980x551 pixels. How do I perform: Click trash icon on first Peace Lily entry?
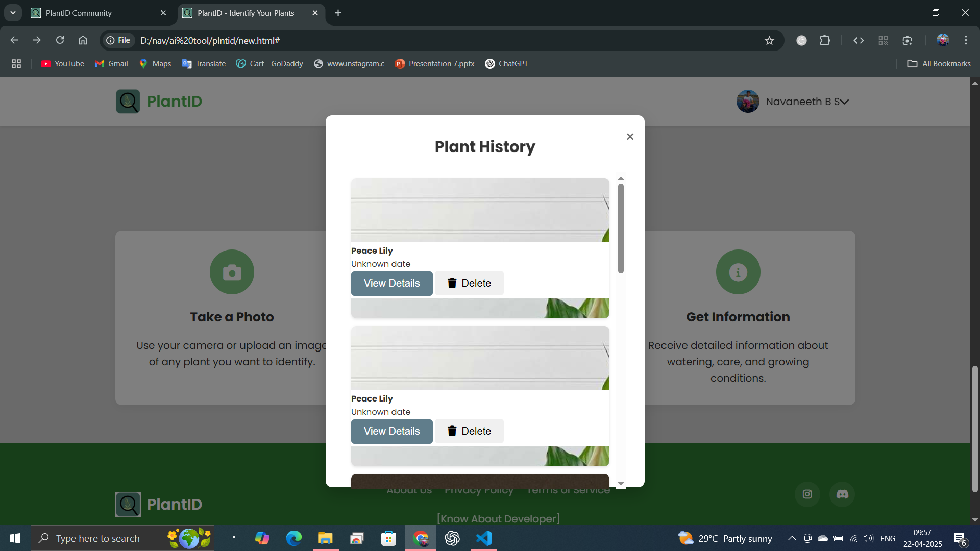click(452, 283)
